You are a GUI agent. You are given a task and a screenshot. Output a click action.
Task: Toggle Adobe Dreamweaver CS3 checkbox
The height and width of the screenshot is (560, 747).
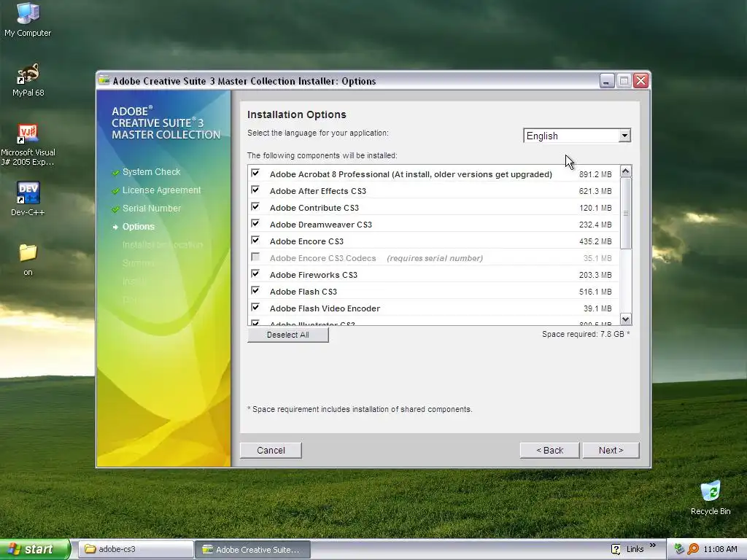255,223
